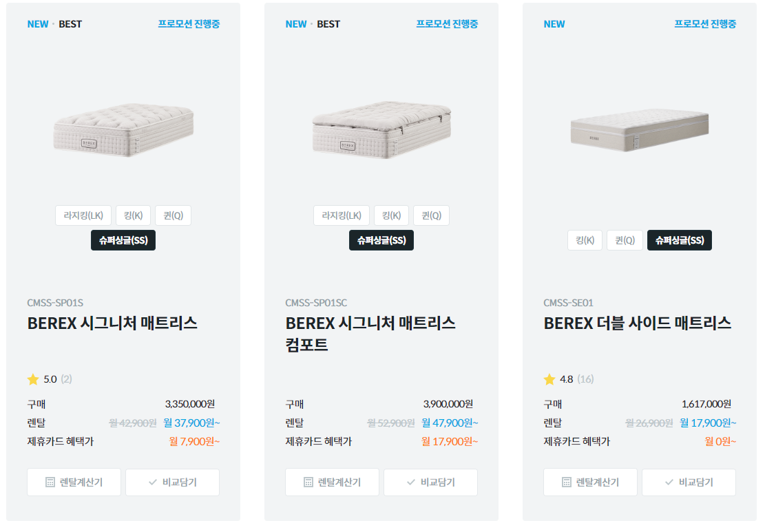Open 프로모션 진행중 on the rightmost card
Screen dimensions: 765x532
click(x=706, y=23)
